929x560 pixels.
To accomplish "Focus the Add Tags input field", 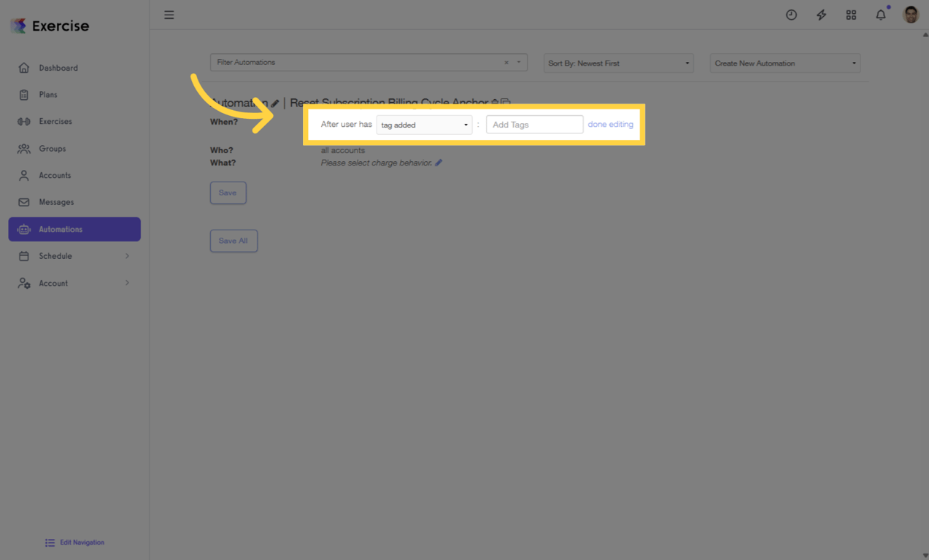I will (x=535, y=125).
